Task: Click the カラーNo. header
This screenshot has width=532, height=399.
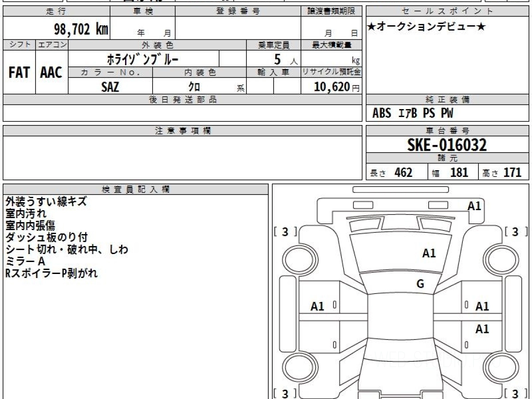Action: coord(110,72)
